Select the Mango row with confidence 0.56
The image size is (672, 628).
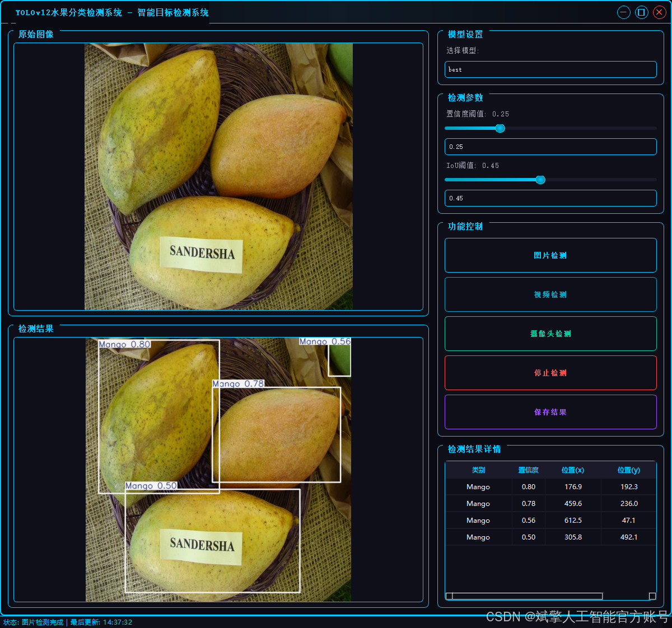pos(550,521)
